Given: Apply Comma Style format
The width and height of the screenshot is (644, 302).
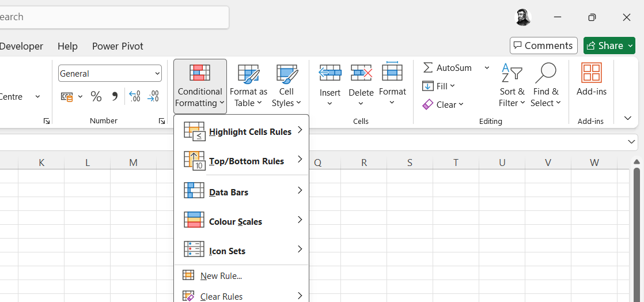Looking at the screenshot, I should click(x=115, y=97).
